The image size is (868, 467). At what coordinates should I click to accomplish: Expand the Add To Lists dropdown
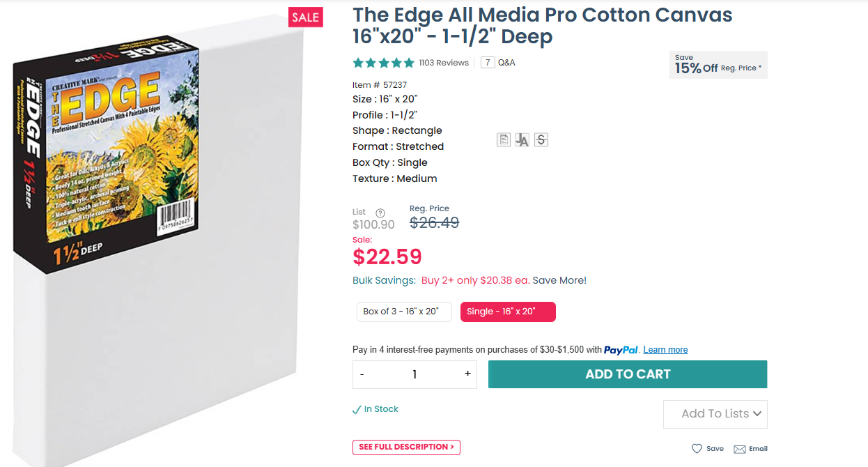715,414
